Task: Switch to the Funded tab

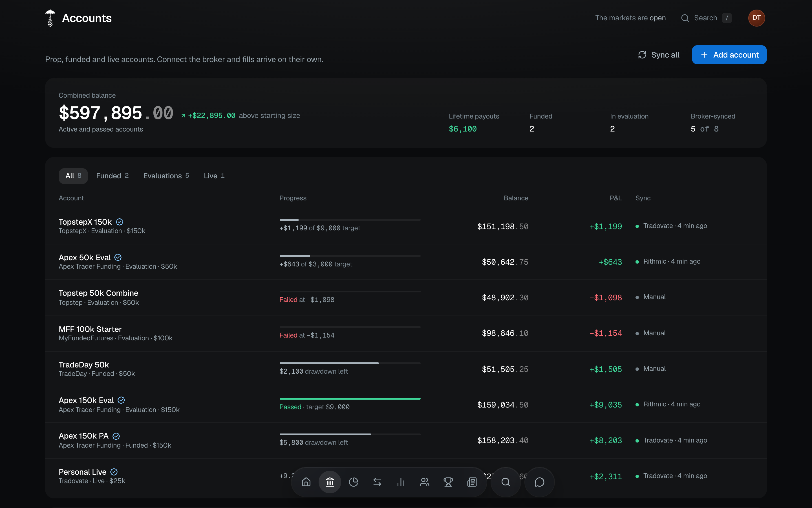Action: [112, 176]
